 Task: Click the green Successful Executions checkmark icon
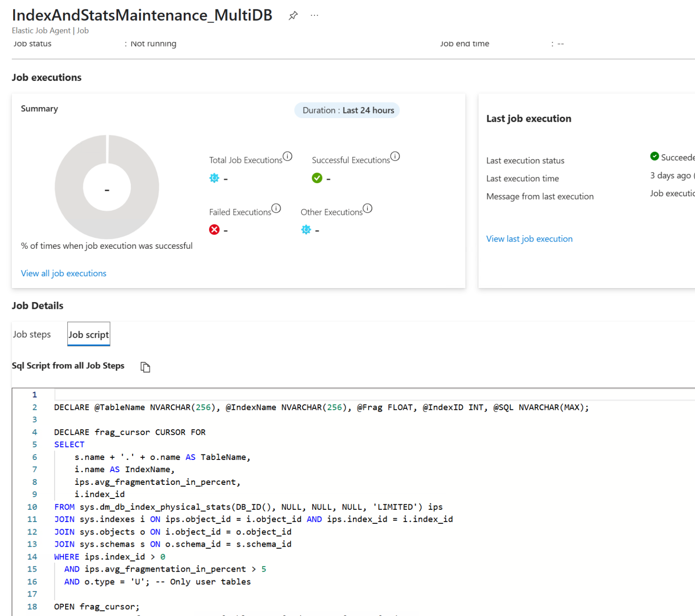click(x=317, y=178)
